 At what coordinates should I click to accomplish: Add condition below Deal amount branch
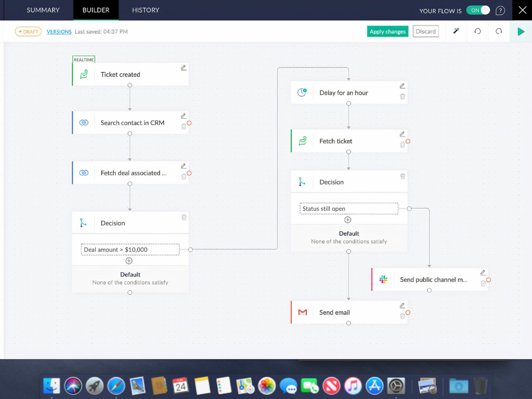click(129, 261)
